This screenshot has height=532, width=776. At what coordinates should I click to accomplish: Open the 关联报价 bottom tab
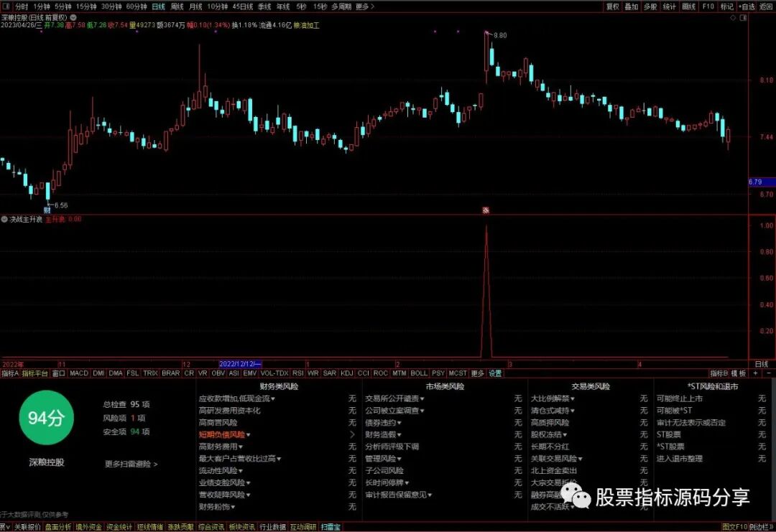click(27, 527)
